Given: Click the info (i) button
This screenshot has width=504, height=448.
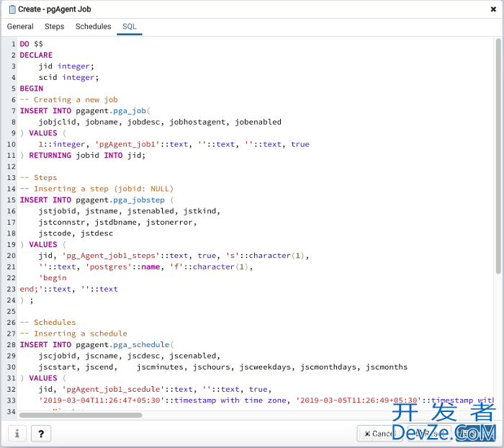Looking at the screenshot, I should pos(17,434).
